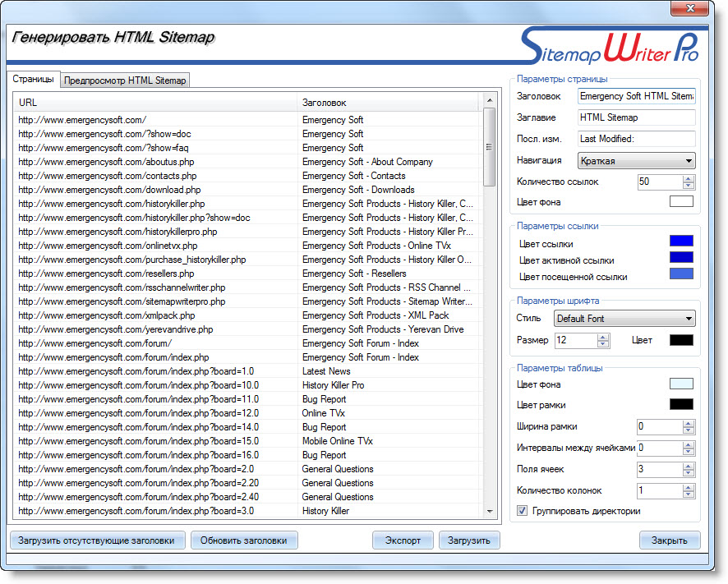The height and width of the screenshot is (584, 728).
Task: Decrease the Количество ссылок value
Action: point(689,186)
